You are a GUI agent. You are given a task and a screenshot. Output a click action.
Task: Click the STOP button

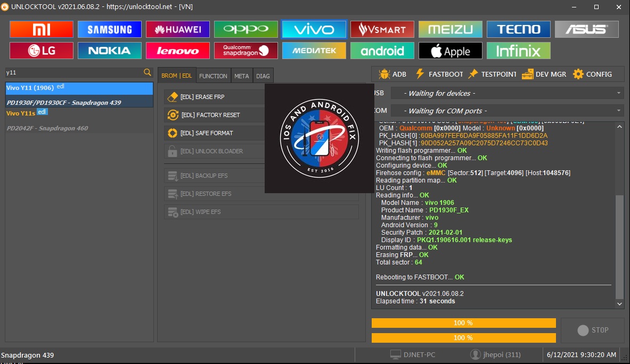pyautogui.click(x=593, y=330)
